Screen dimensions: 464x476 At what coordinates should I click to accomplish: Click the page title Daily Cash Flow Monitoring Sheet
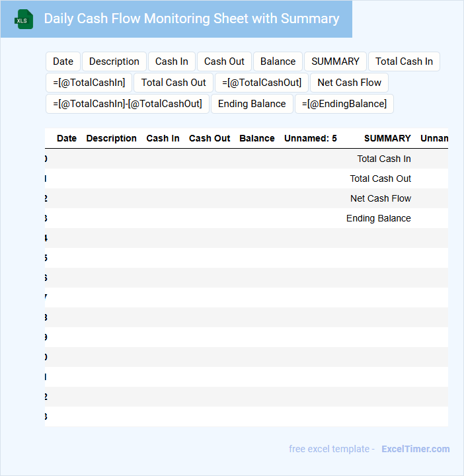[x=192, y=19]
